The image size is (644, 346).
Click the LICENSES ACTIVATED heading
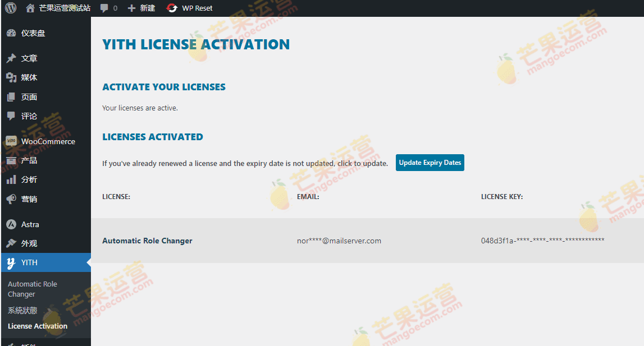[153, 137]
